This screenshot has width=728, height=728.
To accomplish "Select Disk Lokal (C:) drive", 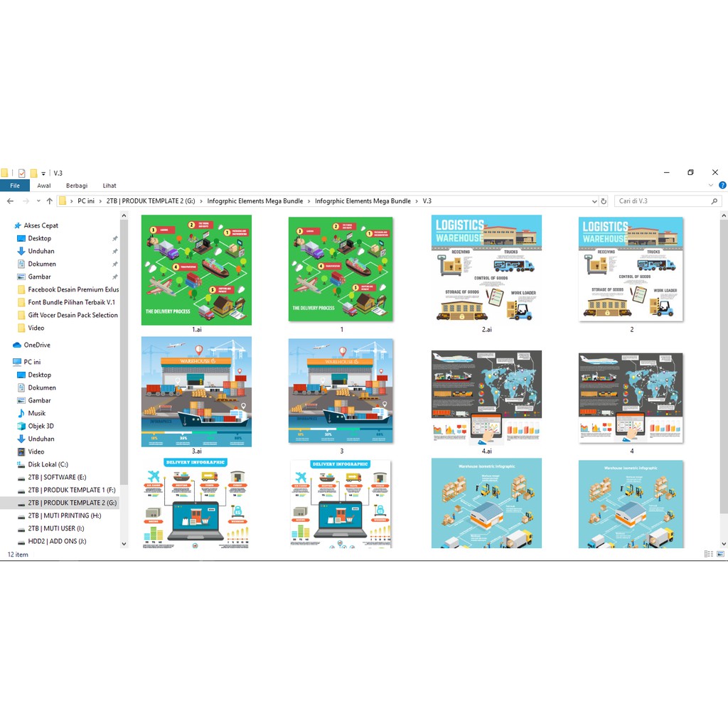I will pos(44,464).
